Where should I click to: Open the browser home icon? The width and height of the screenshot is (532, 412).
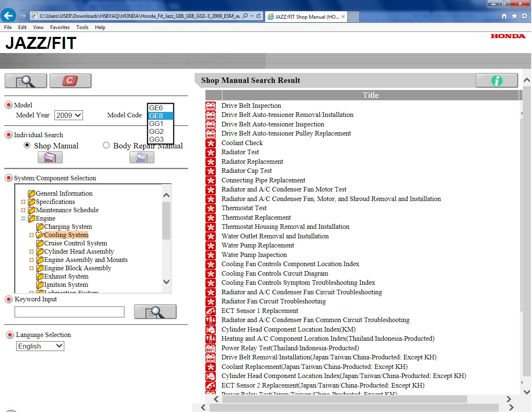(504, 16)
